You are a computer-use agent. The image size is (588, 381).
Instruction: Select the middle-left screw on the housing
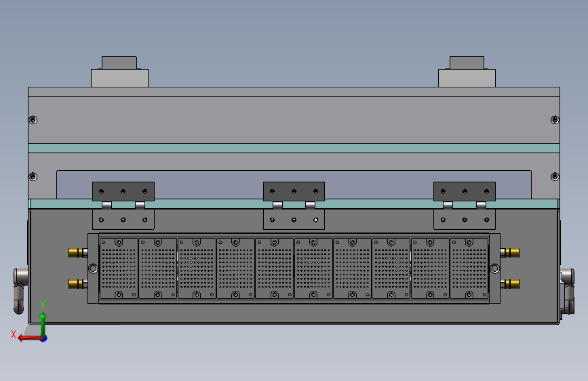[x=33, y=177]
